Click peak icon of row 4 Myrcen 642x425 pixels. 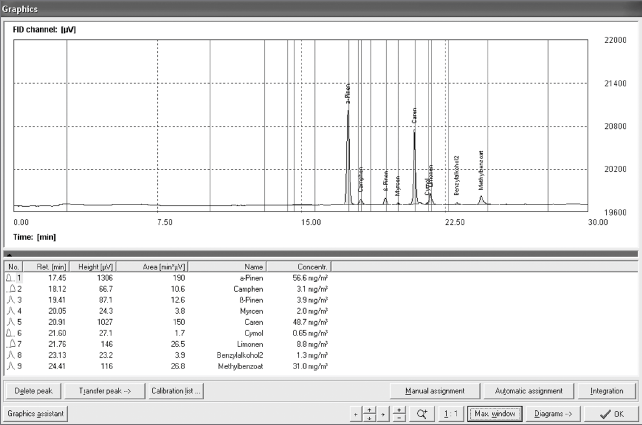point(11,311)
